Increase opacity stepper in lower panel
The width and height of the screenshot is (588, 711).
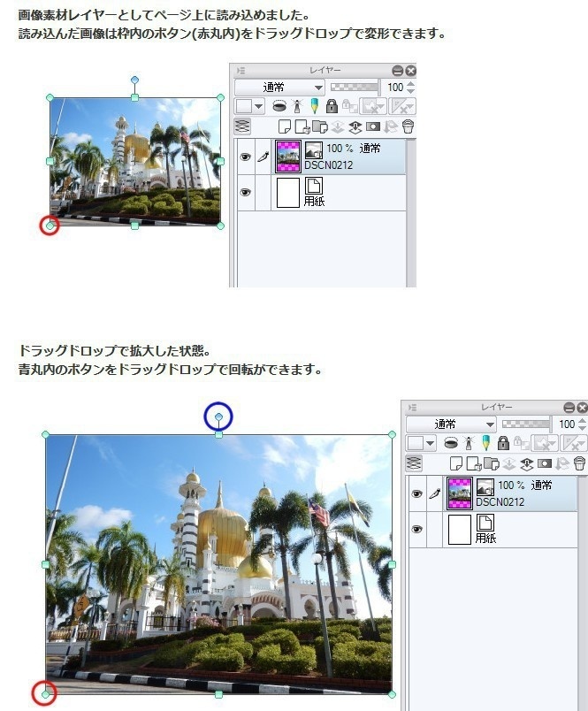(582, 420)
